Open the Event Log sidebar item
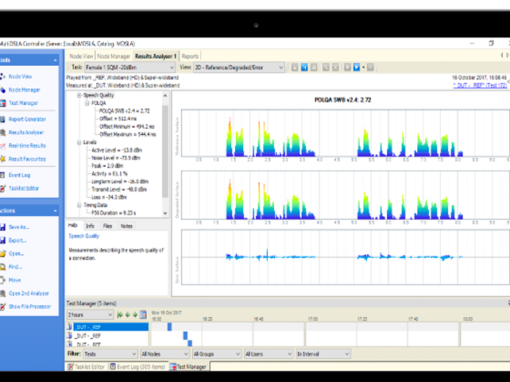510x382 pixels. [x=19, y=175]
